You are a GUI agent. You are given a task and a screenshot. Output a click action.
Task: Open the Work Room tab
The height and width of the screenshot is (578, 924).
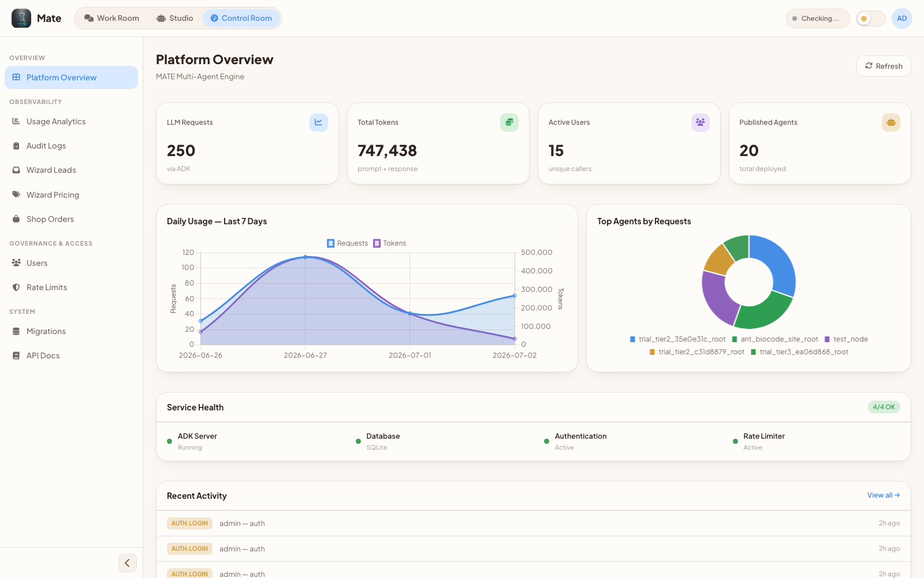pos(111,18)
